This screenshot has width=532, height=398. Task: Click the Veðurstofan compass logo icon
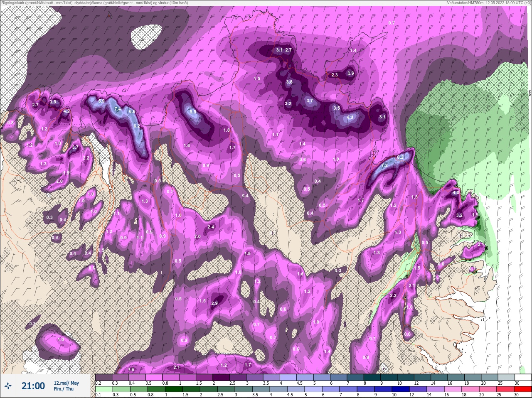tap(8, 386)
